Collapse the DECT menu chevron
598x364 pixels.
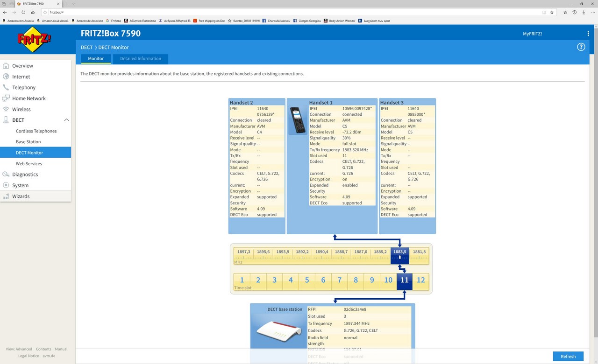pos(66,120)
